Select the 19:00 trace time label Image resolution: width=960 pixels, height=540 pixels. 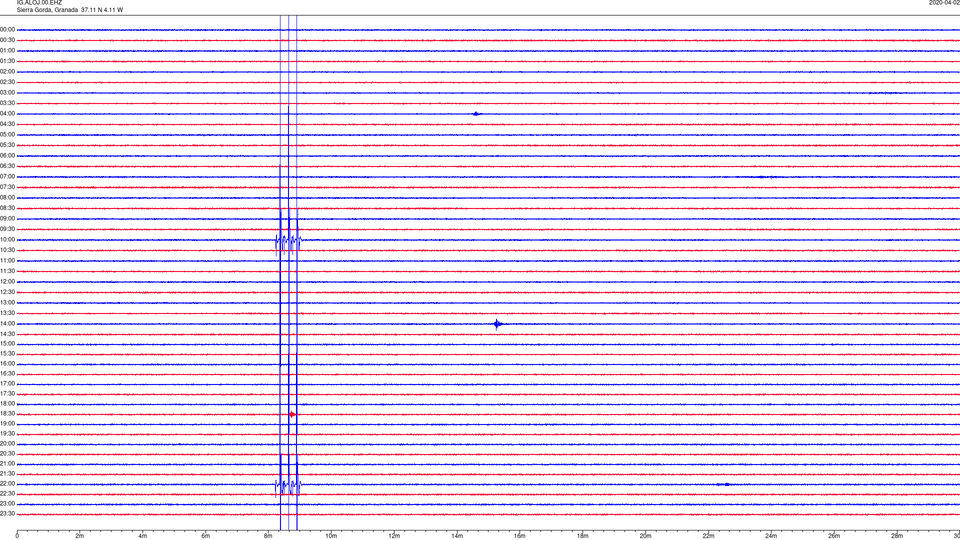click(x=7, y=424)
